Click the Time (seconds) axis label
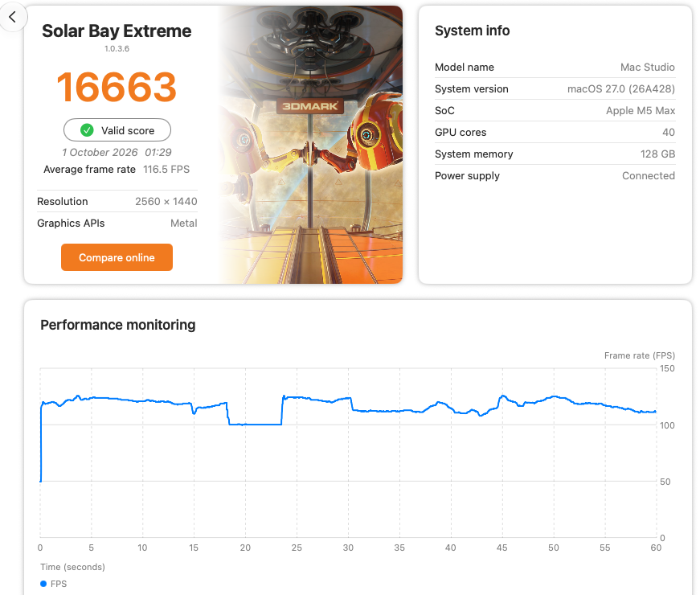 (x=73, y=567)
